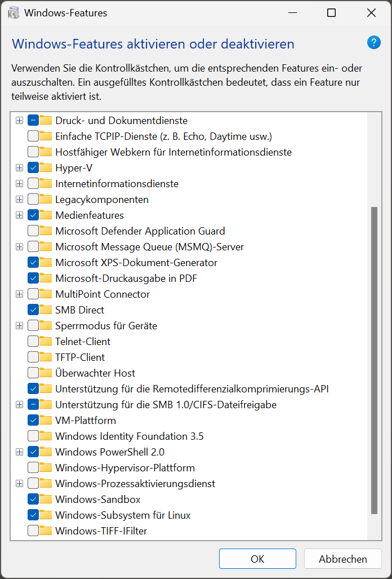This screenshot has width=392, height=579.
Task: Click the help question mark icon
Action: pyautogui.click(x=373, y=42)
